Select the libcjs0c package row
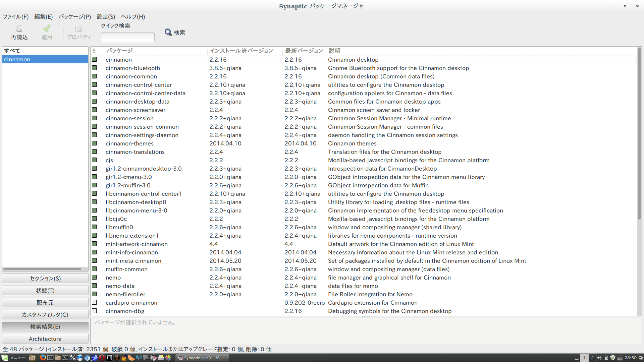 (364, 219)
